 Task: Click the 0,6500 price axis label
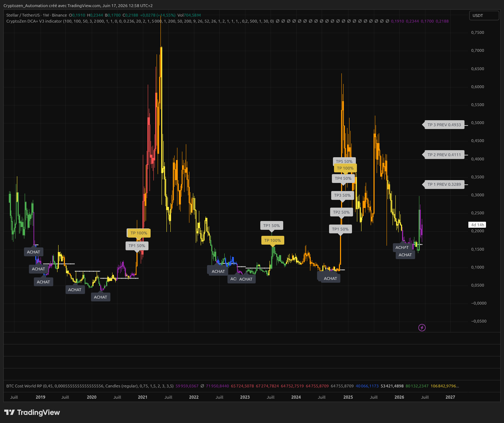(478, 69)
